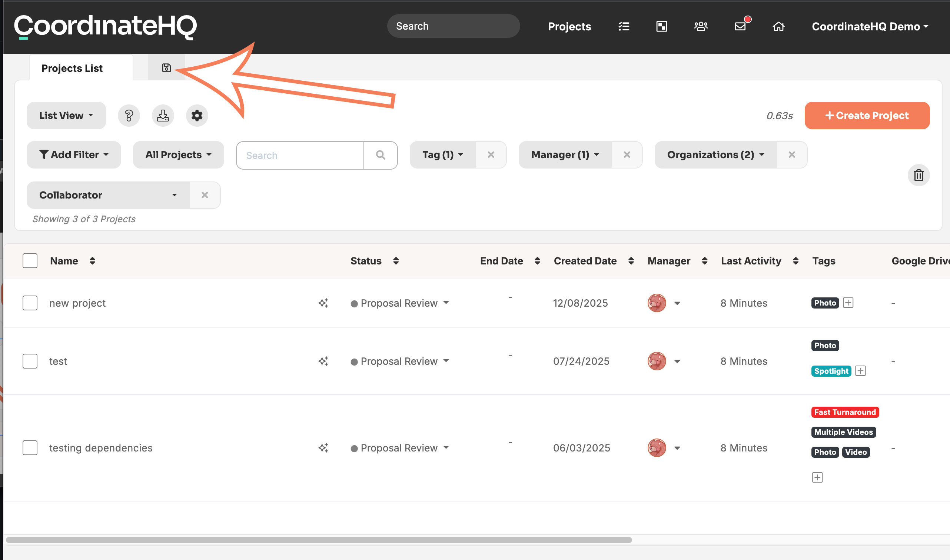Switch to the Projects List tab
This screenshot has width=950, height=560.
click(x=81, y=68)
